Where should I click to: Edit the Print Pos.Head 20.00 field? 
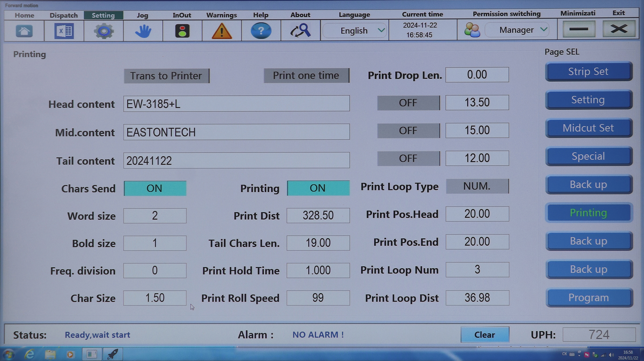coord(478,214)
